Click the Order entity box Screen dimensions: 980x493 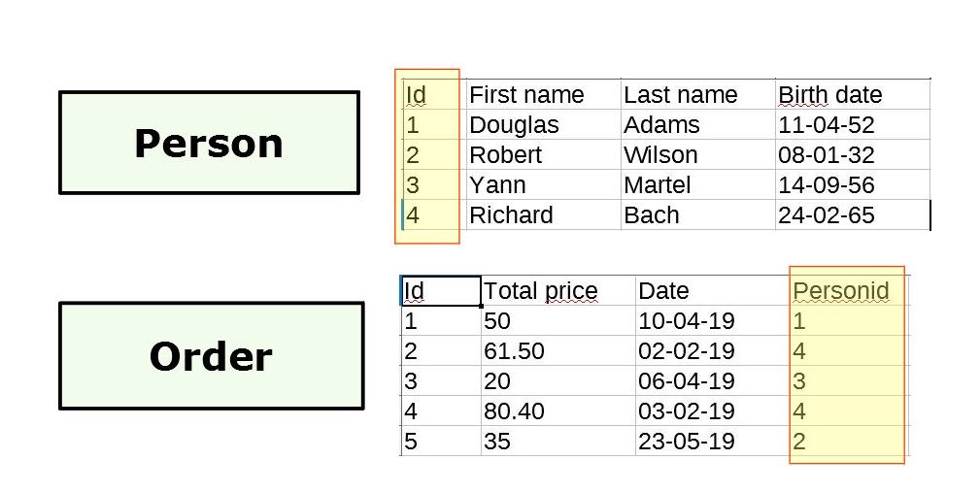click(x=211, y=356)
